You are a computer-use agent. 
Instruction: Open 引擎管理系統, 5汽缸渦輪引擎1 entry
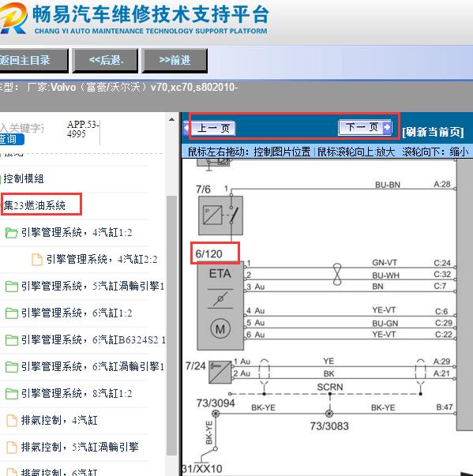point(92,286)
